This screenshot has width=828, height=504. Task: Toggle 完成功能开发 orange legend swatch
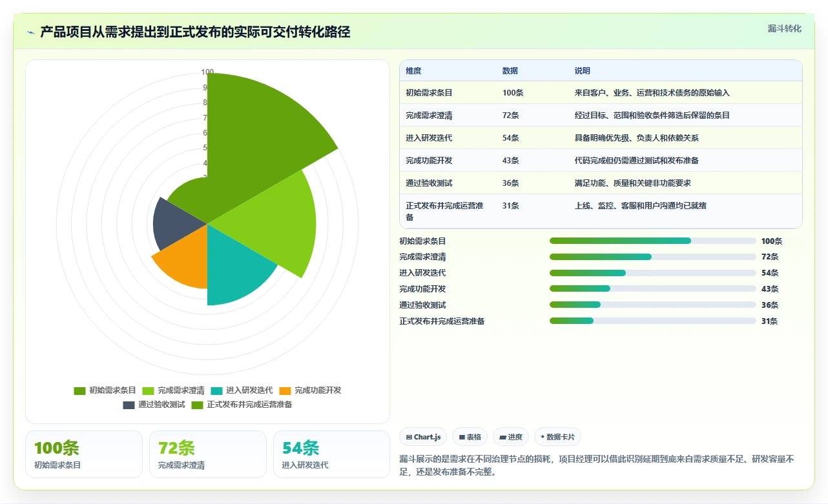pos(285,390)
